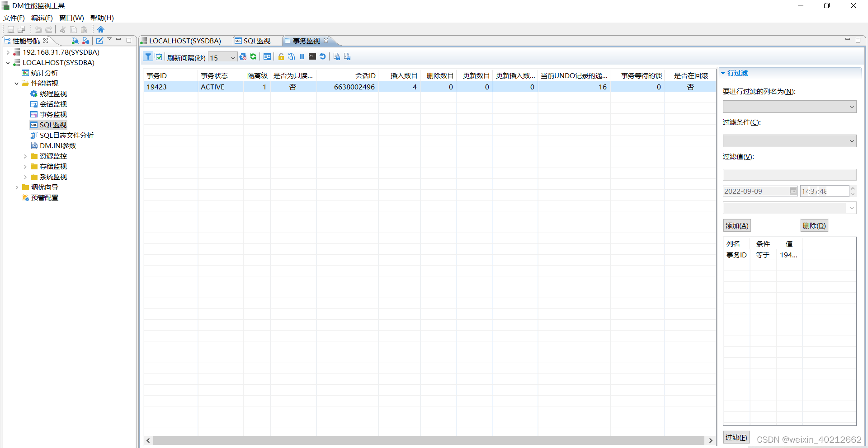
Task: Click the 过滤值 input field
Action: tap(789, 175)
